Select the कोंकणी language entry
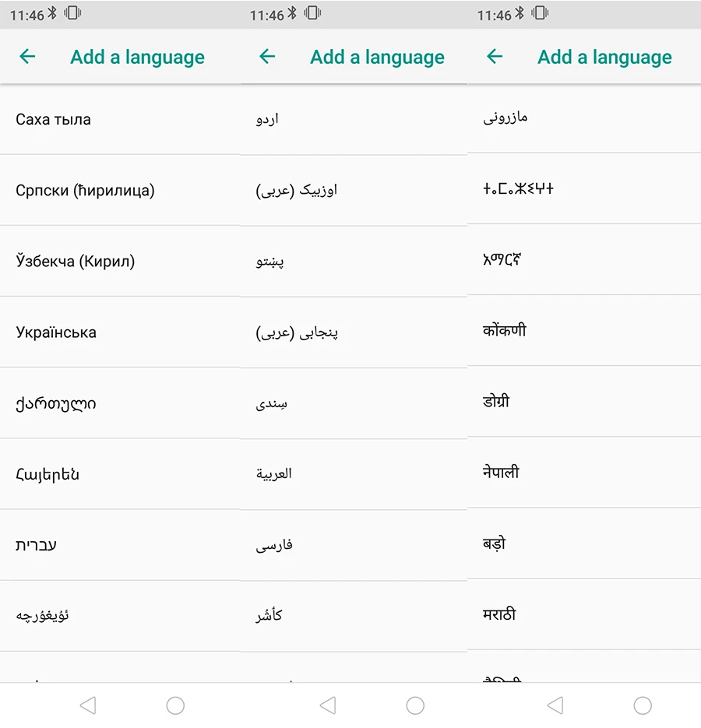The height and width of the screenshot is (728, 701). click(584, 330)
